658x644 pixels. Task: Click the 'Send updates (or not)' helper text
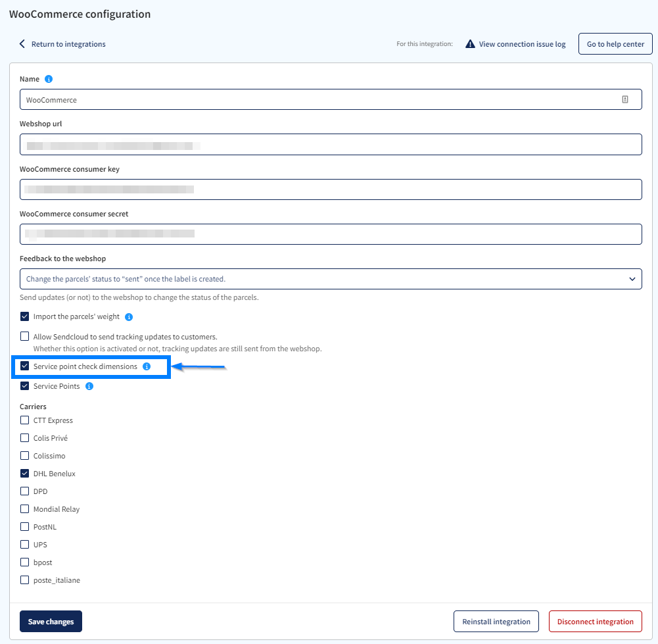(139, 297)
